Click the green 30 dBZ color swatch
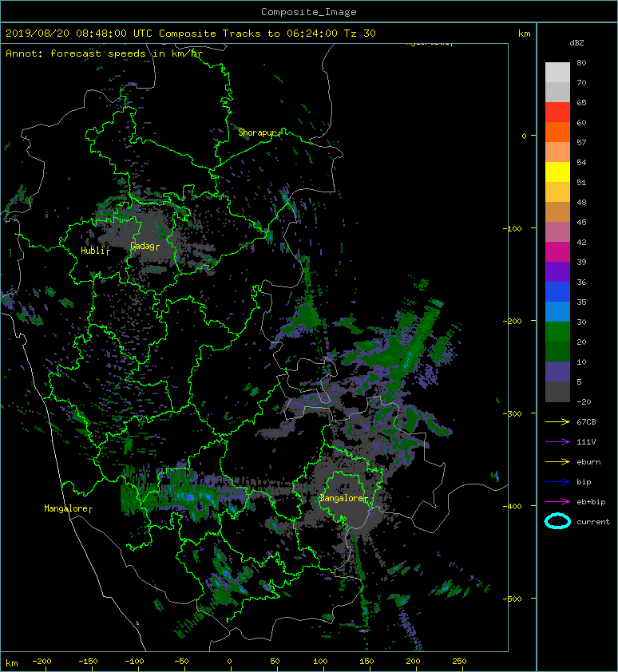The width and height of the screenshot is (618, 672). point(557,331)
